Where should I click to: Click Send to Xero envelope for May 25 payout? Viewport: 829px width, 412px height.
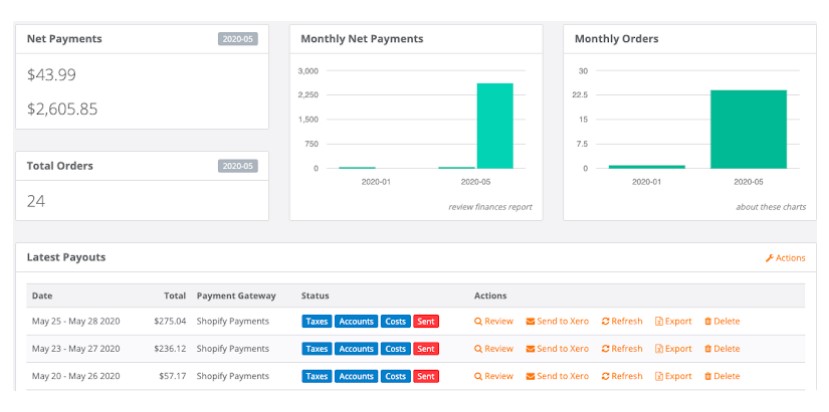click(531, 321)
